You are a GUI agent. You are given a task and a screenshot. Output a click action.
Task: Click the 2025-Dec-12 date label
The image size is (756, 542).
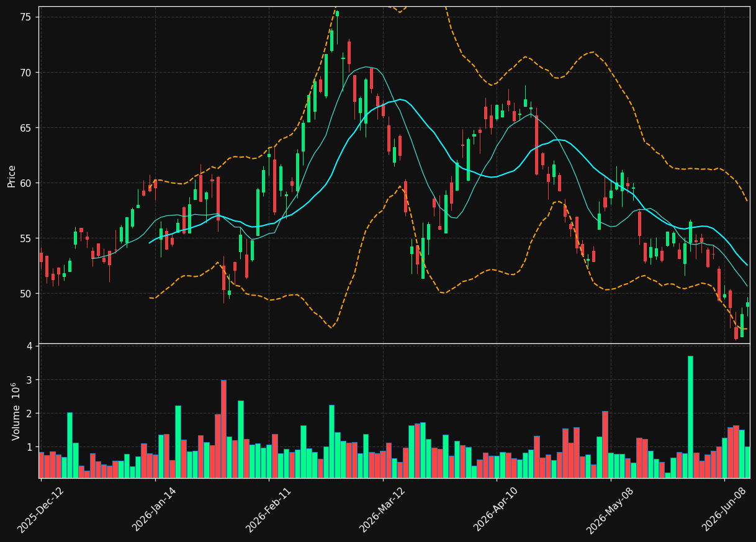41,509
